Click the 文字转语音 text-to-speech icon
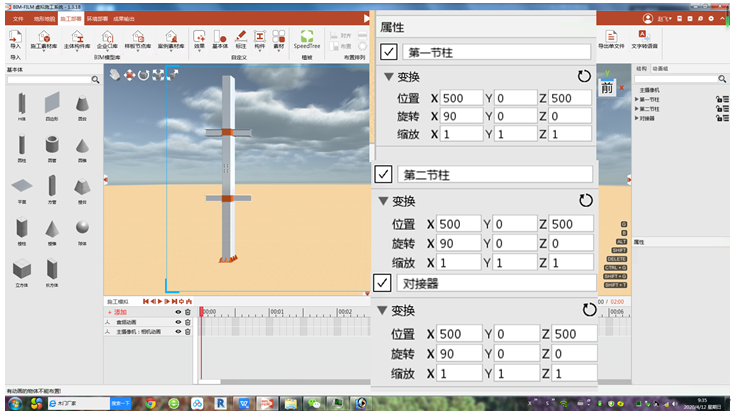The width and height of the screenshot is (731, 412). coord(644,40)
